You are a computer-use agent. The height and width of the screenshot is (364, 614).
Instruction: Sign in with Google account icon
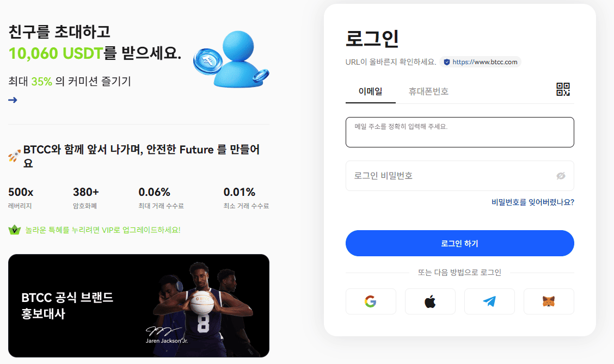click(x=371, y=301)
